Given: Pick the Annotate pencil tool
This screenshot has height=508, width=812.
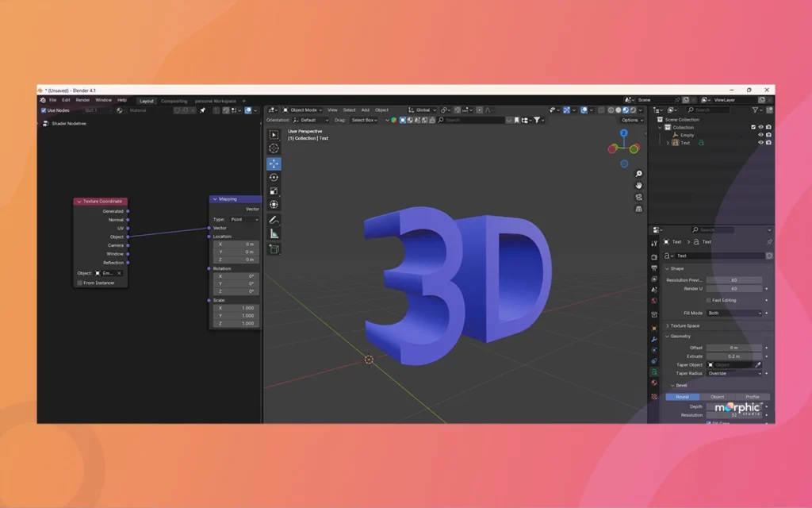Looking at the screenshot, I should click(274, 219).
